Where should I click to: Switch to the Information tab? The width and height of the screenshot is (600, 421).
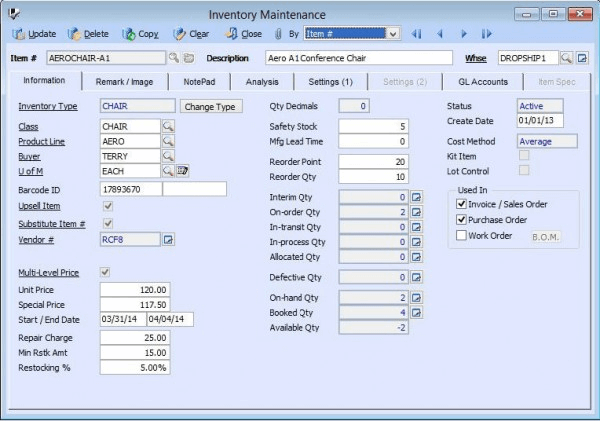(44, 80)
